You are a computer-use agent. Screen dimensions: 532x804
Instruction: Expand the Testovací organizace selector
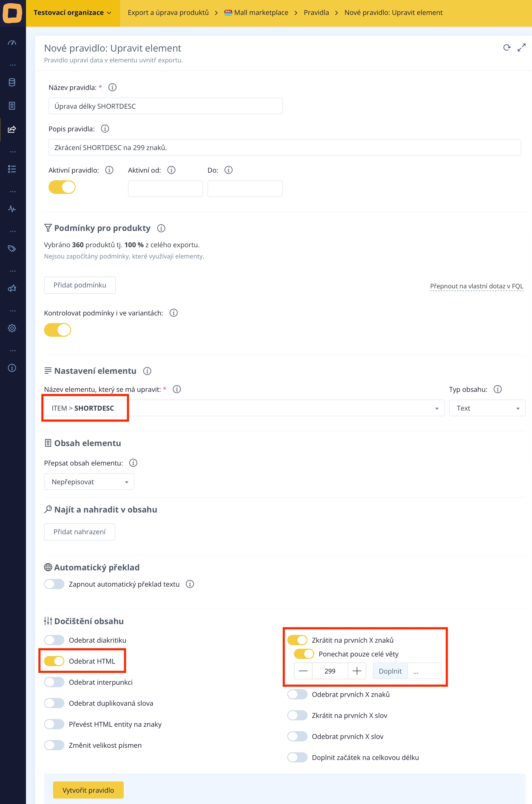73,13
